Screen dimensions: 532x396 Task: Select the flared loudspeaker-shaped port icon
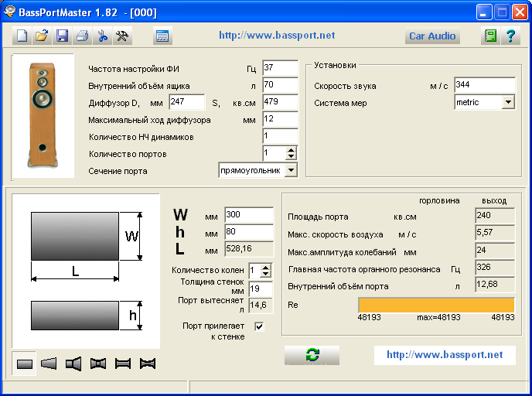[x=73, y=364]
